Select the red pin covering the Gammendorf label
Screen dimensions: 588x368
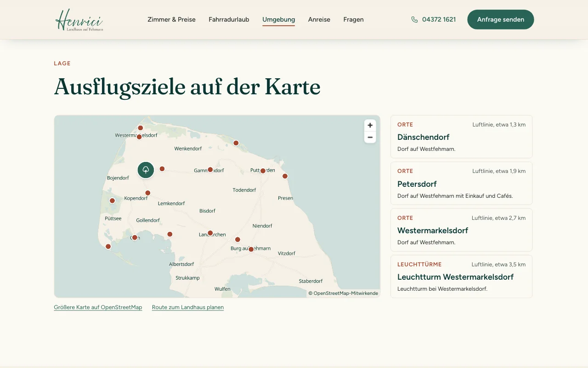(x=210, y=170)
